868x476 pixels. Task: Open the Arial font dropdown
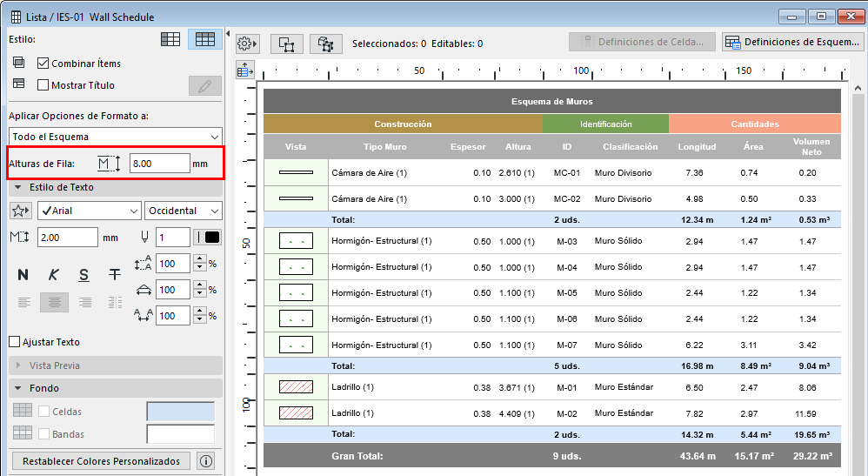point(89,211)
